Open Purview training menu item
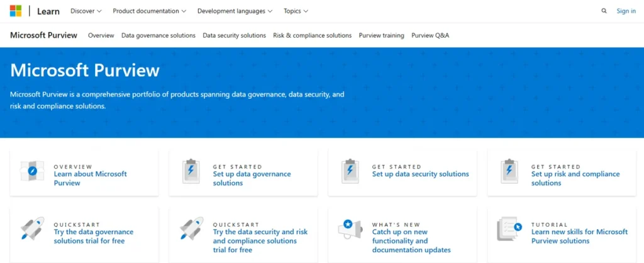This screenshot has width=644, height=263. click(382, 35)
